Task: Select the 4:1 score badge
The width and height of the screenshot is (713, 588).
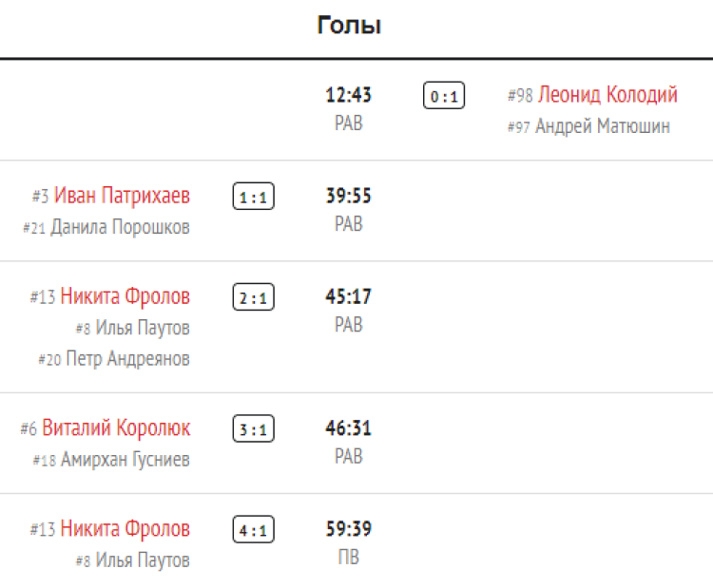Action: [x=253, y=529]
